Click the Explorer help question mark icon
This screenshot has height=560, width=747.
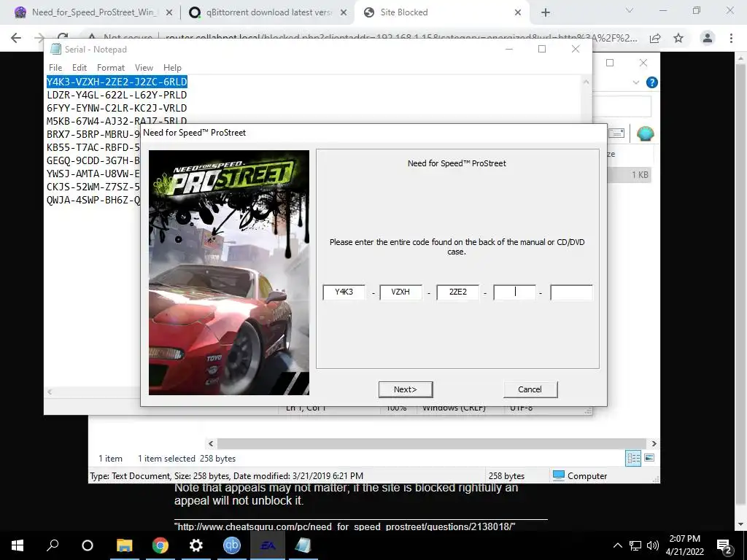651,82
